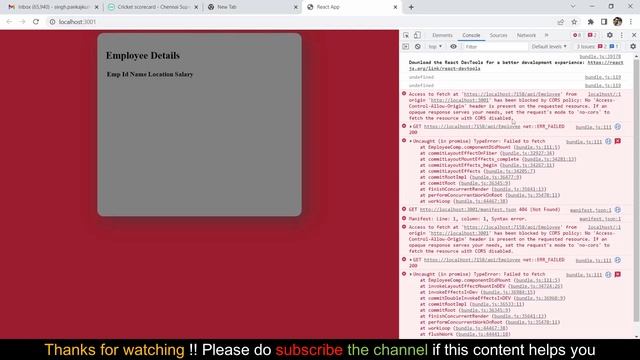The height and width of the screenshot is (360, 640).
Task: Show more DevTools tabs chevron
Action: point(547,36)
